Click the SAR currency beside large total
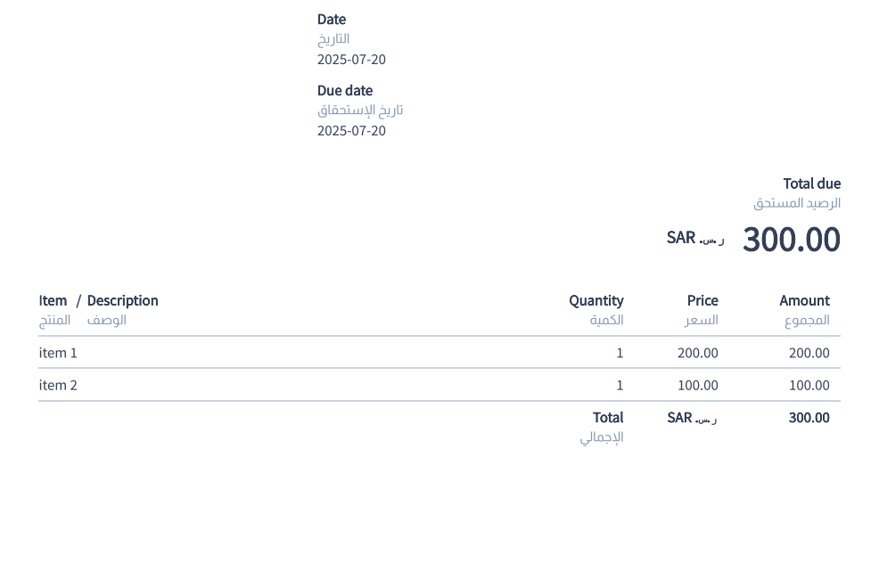 click(681, 238)
